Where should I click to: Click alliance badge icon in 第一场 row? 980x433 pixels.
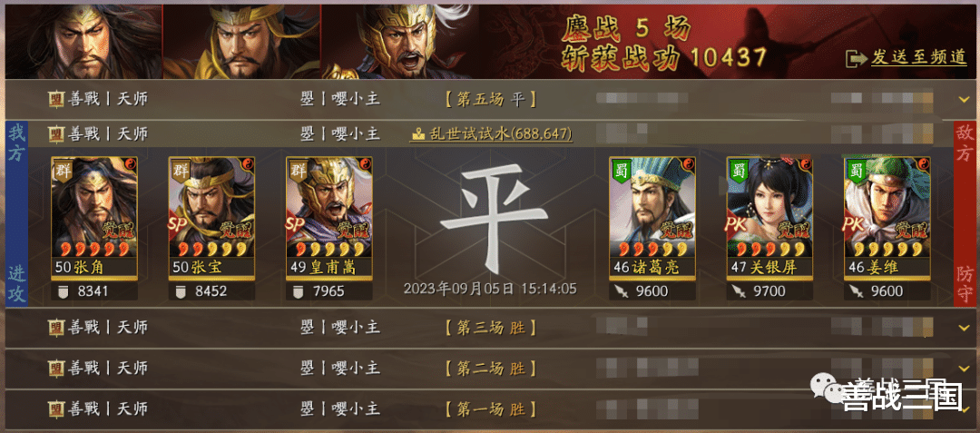(x=56, y=409)
